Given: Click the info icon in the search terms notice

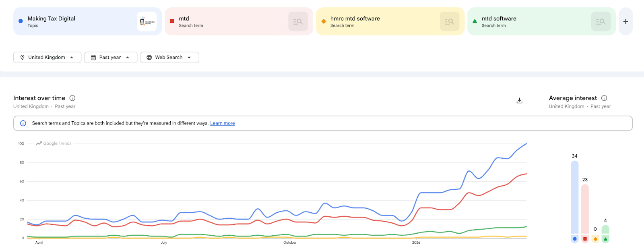Looking at the screenshot, I should [x=23, y=123].
